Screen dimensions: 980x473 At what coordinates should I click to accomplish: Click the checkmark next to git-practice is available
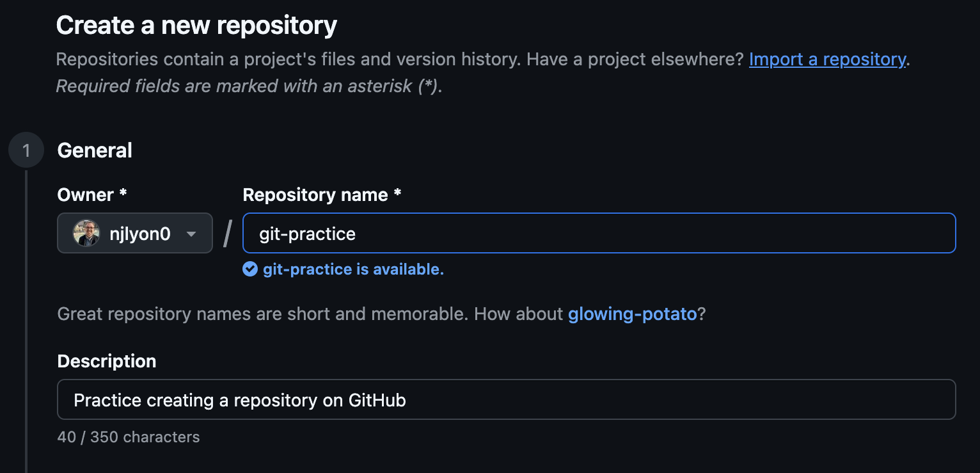[249, 269]
